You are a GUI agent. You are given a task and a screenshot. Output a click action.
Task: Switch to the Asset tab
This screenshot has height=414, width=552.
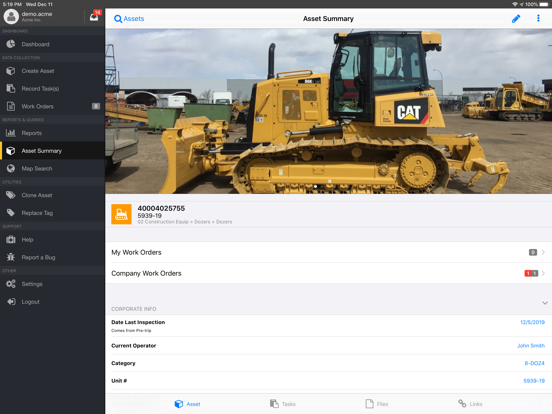(188, 404)
